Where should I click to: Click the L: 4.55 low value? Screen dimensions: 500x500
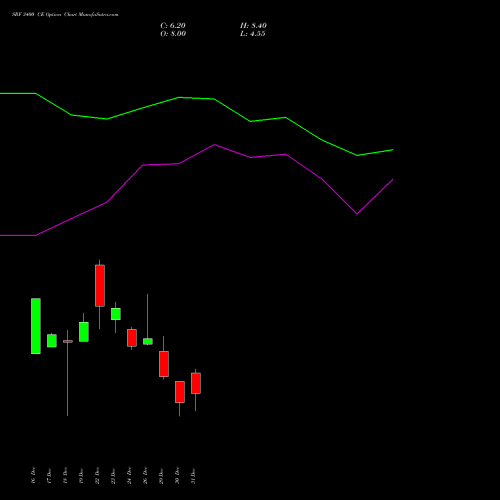(x=253, y=34)
